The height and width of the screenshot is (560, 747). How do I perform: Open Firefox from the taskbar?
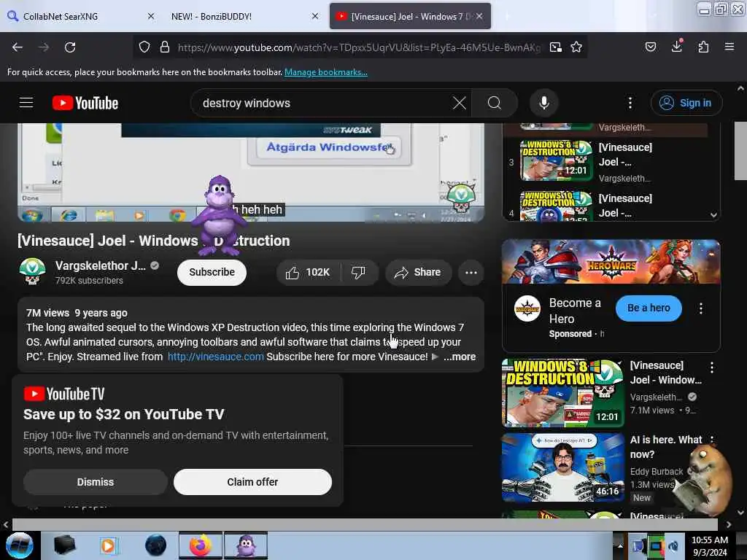coord(200,545)
